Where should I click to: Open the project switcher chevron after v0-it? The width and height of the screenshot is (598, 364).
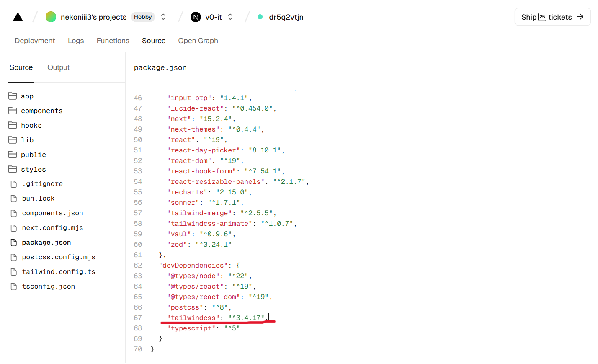tap(230, 17)
